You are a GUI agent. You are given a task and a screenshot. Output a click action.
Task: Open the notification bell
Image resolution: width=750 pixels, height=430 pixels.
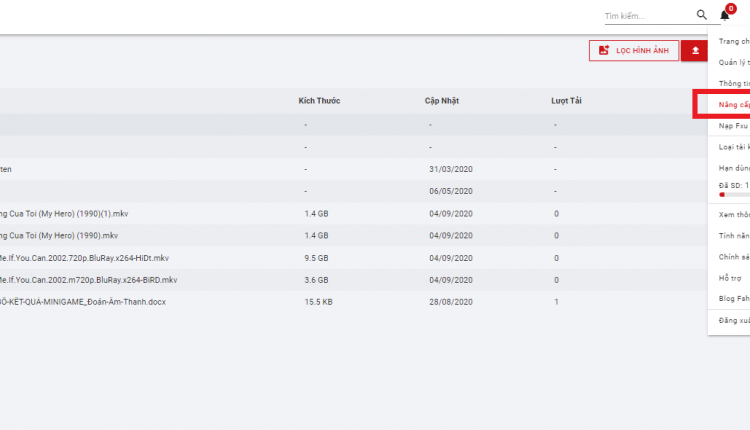pos(724,16)
